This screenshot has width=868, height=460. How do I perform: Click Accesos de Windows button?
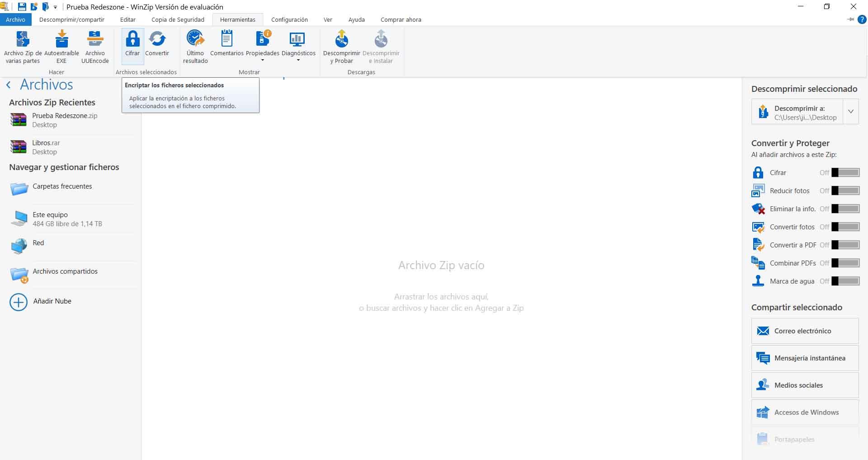805,412
